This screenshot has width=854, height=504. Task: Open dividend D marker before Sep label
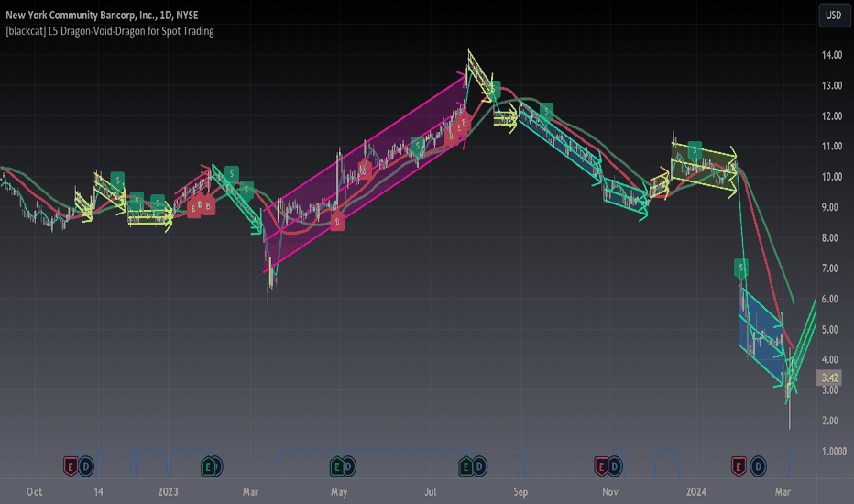pos(479,466)
